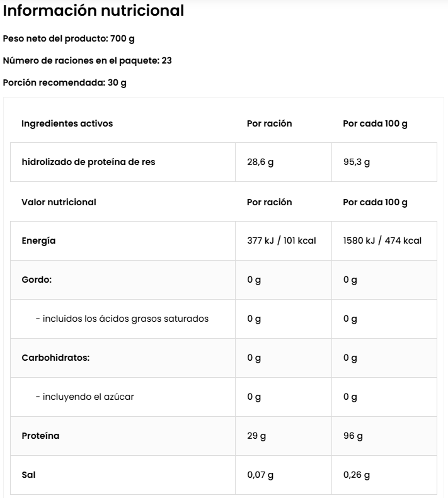Viewport: 448px width, 498px height.
Task: Select the ácidos grasos saturados row label
Action: [122, 319]
